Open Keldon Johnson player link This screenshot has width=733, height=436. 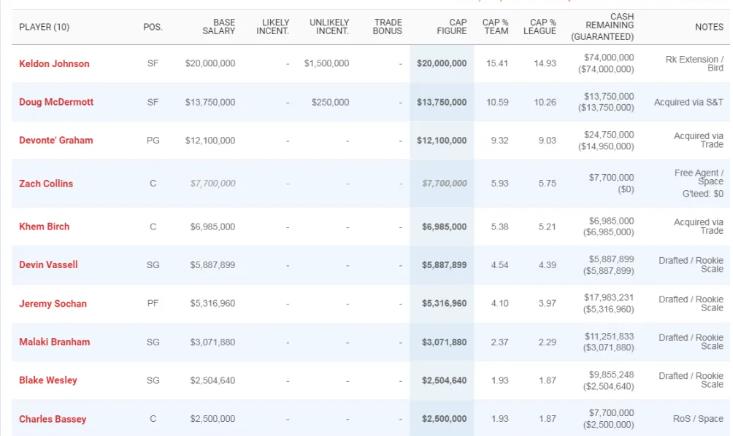[54, 64]
